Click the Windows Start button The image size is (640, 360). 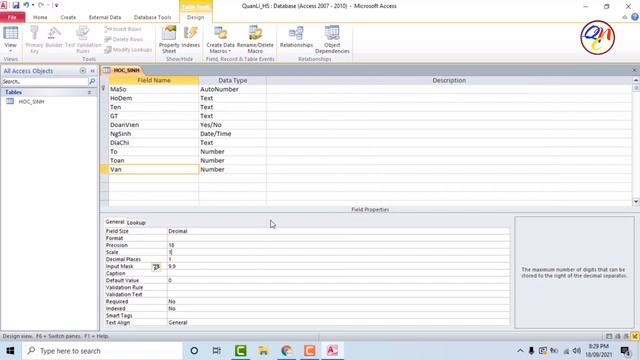[x=10, y=351]
